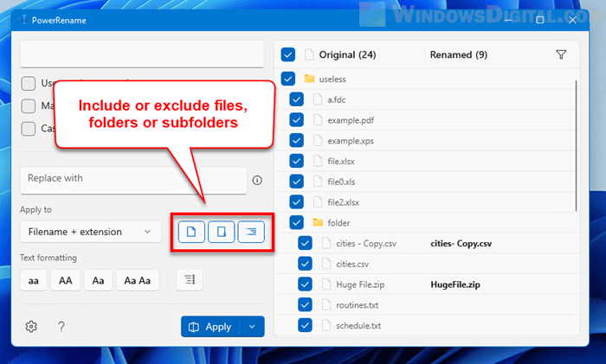Click the file list vertical scrollbar

[577, 145]
